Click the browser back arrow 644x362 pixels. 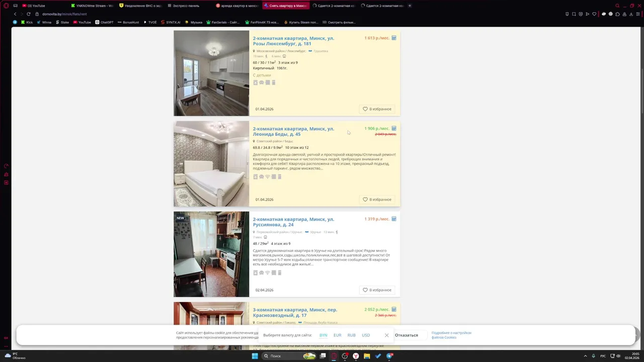(x=15, y=14)
